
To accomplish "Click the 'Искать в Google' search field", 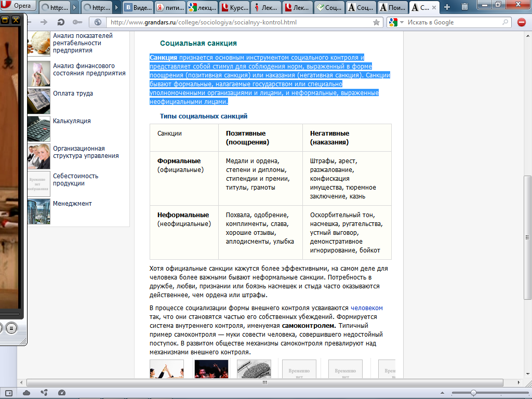I will (453, 22).
